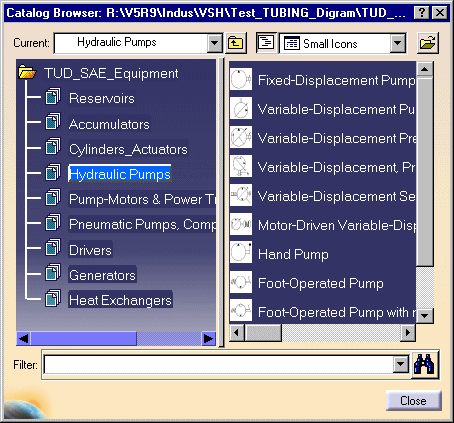
Task: Click the browse catalog open-folder icon
Action: point(428,43)
